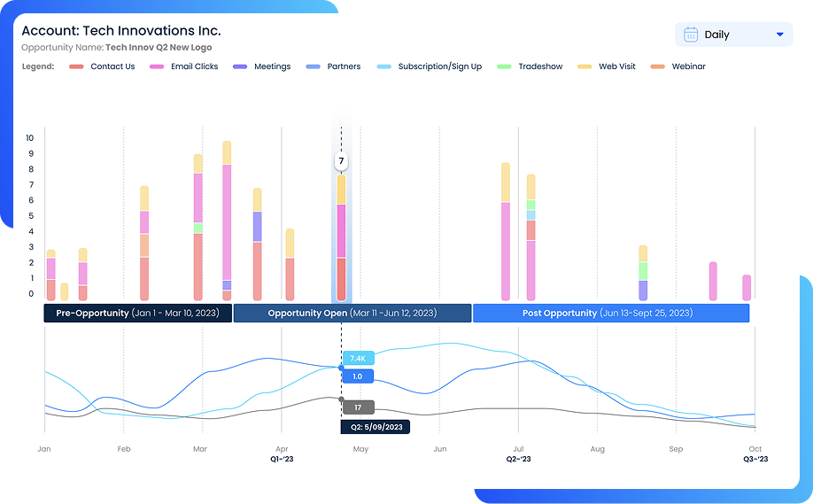Open the Daily interval dropdown
This screenshot has height=504, width=813.
click(x=733, y=35)
